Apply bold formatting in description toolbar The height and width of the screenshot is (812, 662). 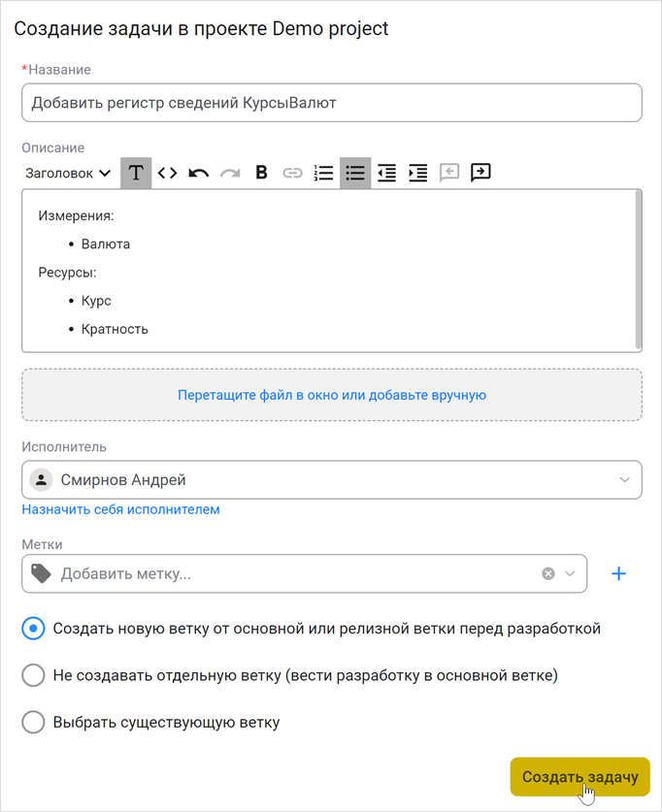point(261,173)
